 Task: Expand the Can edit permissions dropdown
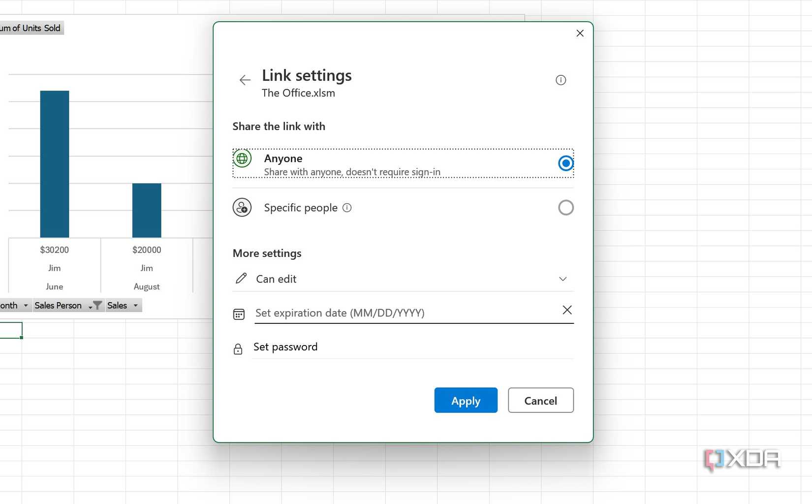[x=562, y=279]
